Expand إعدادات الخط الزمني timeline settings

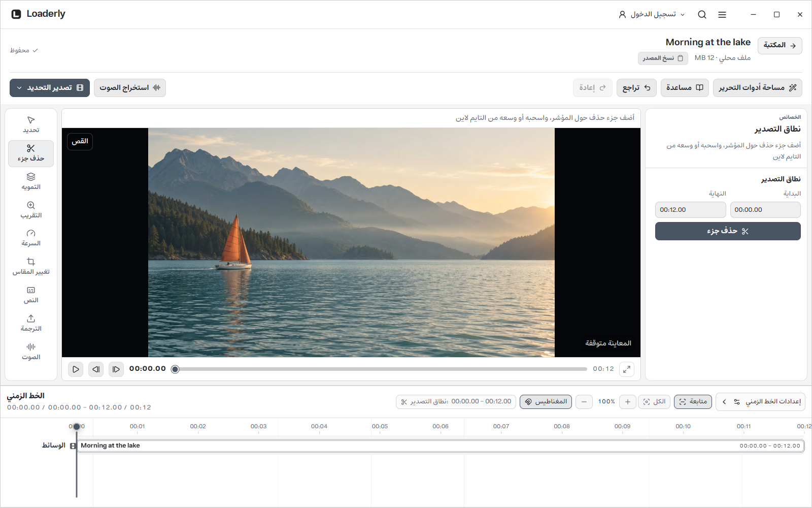[761, 402]
